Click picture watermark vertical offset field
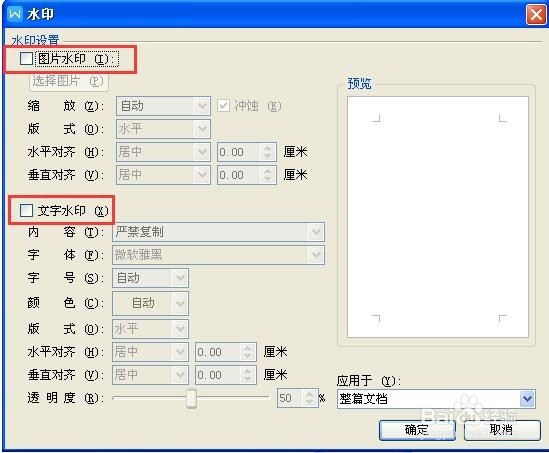Screen dimensions: 549x453 [239, 175]
